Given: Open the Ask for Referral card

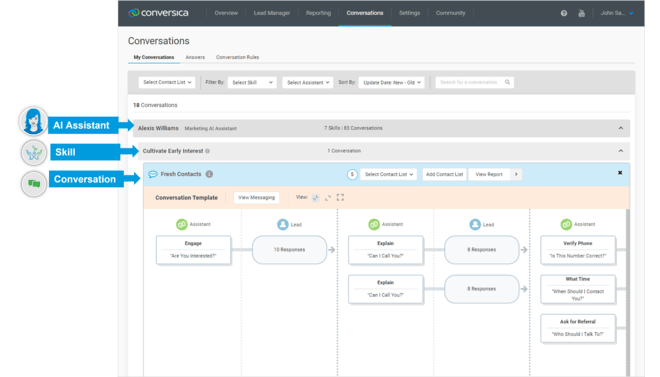Looking at the screenshot, I should 578,328.
